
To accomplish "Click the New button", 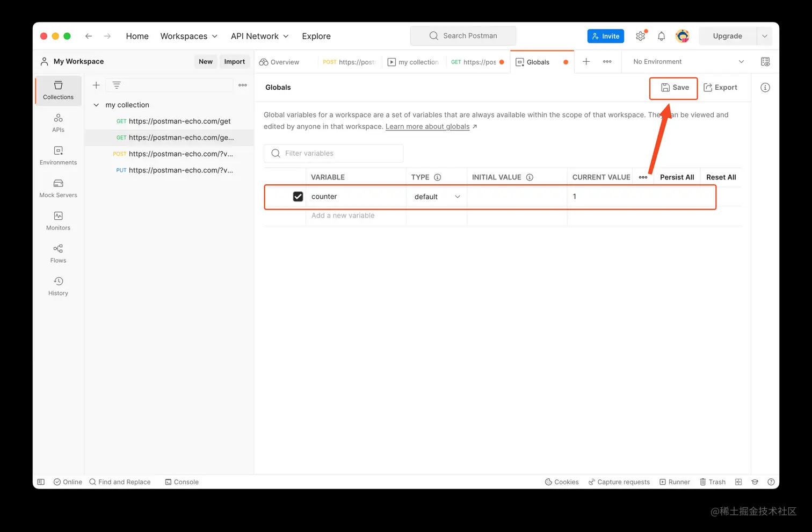I will (206, 62).
